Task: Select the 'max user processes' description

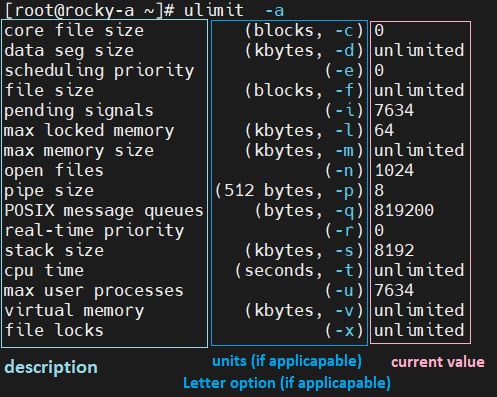Action: click(x=94, y=291)
